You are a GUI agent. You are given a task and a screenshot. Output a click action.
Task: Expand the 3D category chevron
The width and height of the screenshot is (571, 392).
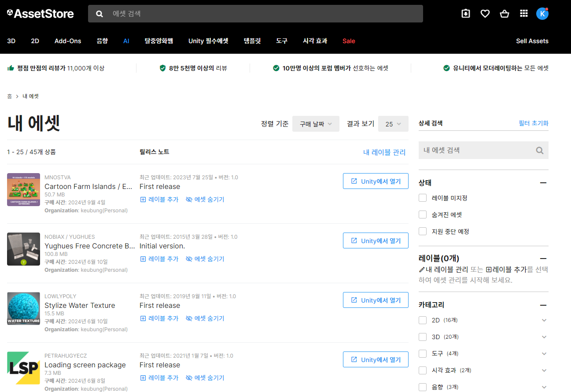[x=544, y=337]
